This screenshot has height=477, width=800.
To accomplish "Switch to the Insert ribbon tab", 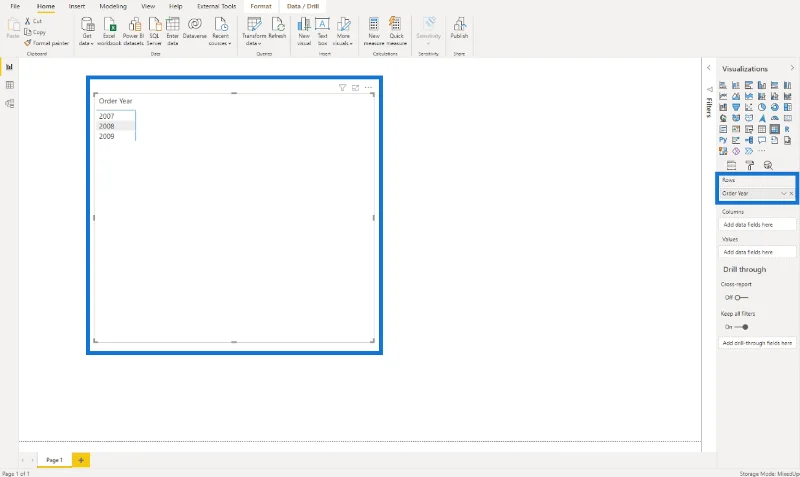I will (x=77, y=6).
